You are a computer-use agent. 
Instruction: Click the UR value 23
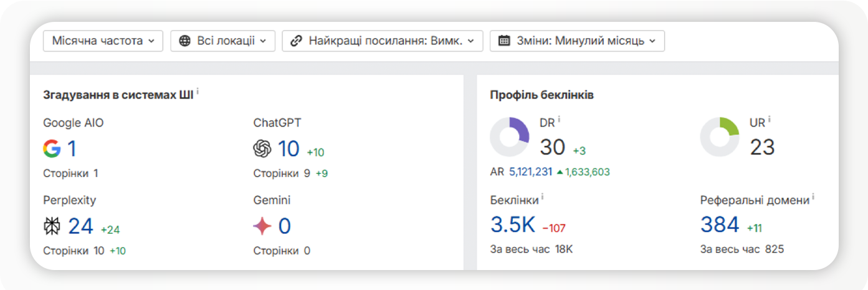coord(762,147)
